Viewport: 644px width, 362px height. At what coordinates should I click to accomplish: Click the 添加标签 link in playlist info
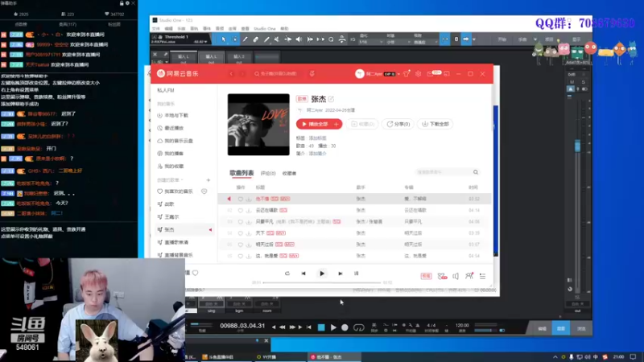[317, 138]
